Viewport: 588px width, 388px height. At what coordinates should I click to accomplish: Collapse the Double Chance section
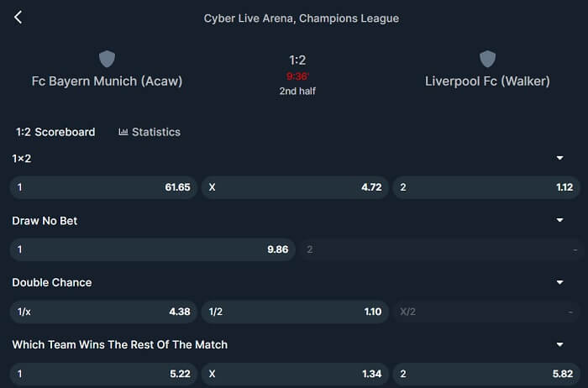pos(559,282)
